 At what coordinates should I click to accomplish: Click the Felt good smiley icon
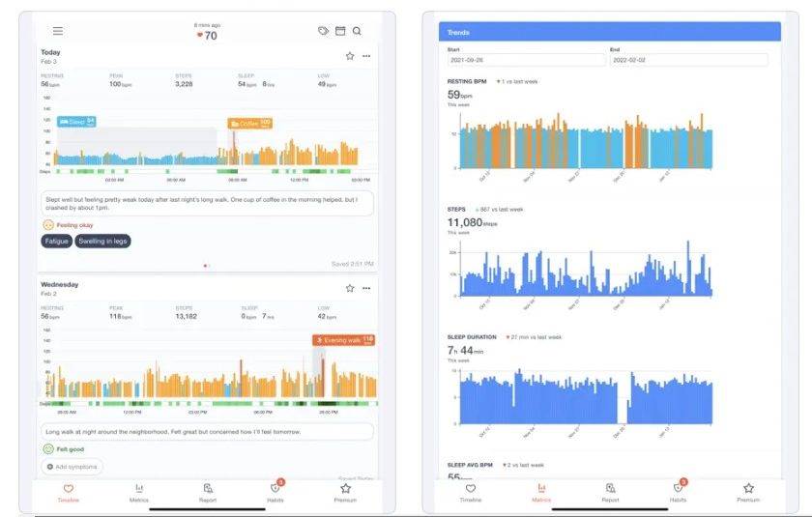[x=48, y=449]
